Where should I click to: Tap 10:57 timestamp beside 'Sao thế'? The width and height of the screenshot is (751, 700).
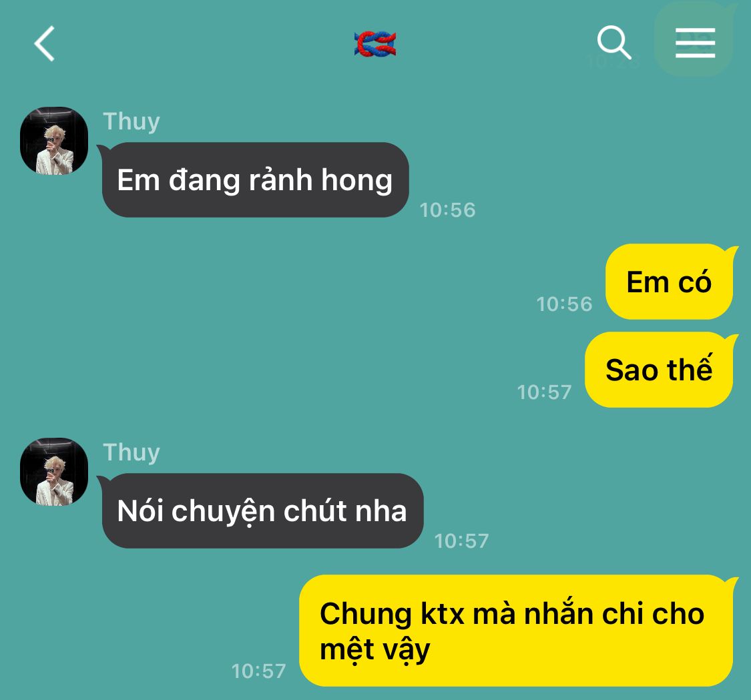click(545, 392)
